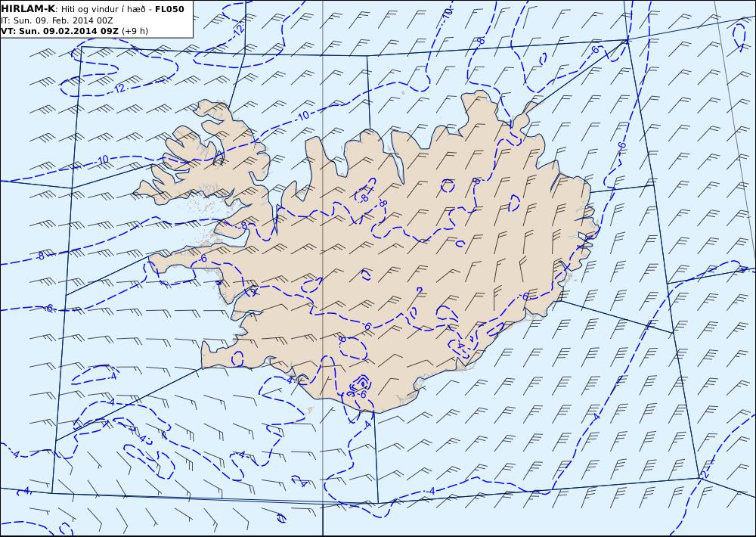The height and width of the screenshot is (537, 756).
Task: Select the 'IT: Sun. 09. Feb. 2014 00Z' line
Action: (57, 20)
